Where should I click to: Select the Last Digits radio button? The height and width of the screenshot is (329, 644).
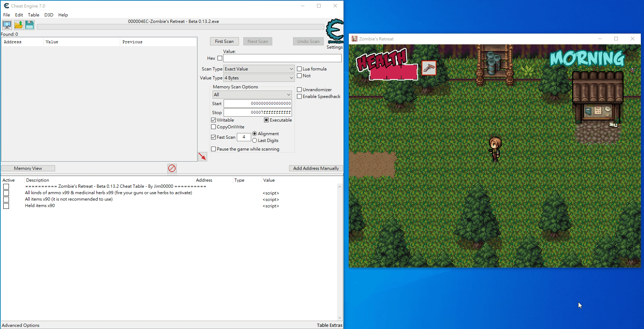255,141
